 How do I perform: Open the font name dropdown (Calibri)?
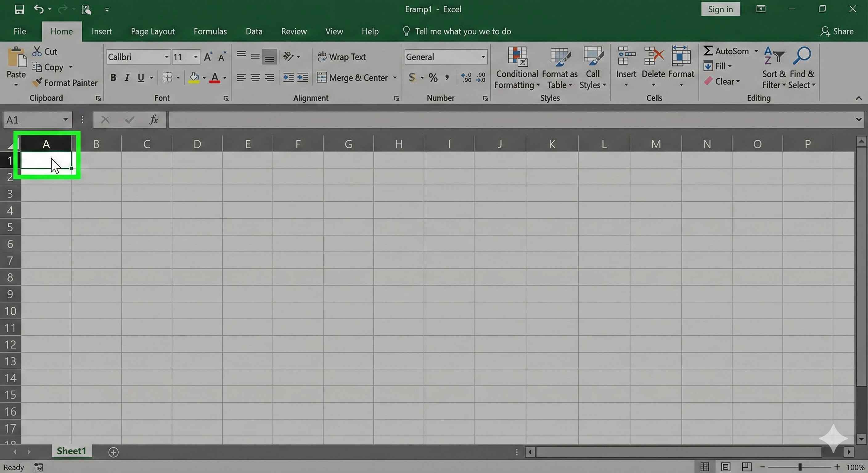click(x=166, y=57)
